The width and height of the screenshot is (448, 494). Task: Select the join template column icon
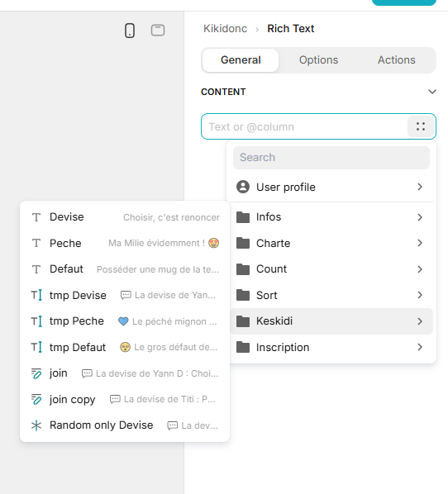coord(36,373)
